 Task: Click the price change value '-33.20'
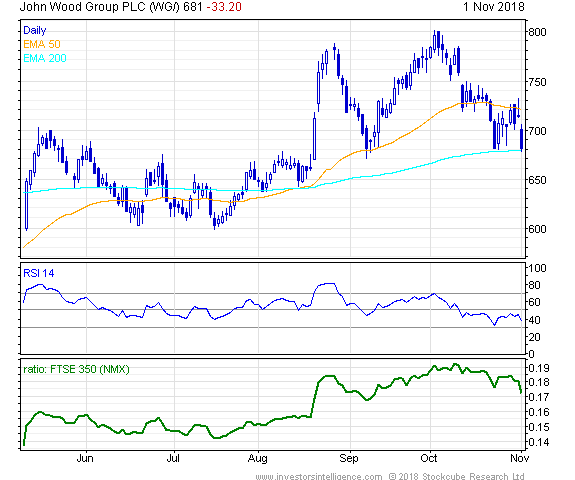point(224,7)
